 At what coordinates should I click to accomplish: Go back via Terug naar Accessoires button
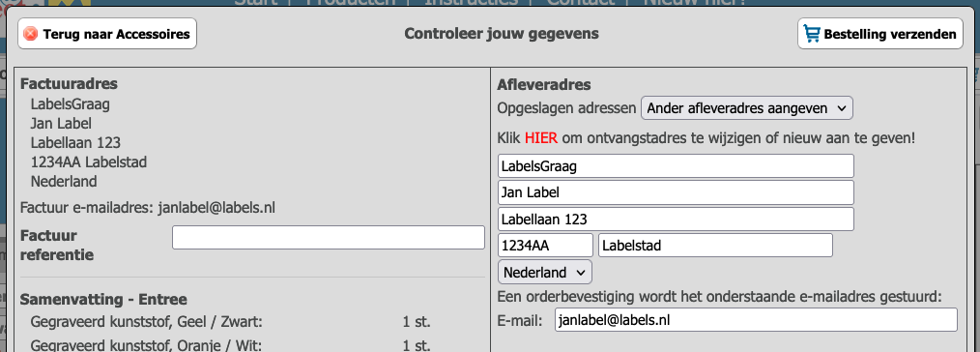click(107, 34)
